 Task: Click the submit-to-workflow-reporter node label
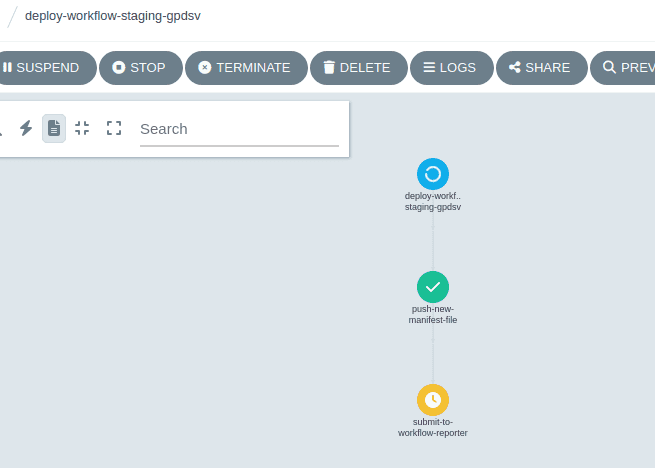433,428
